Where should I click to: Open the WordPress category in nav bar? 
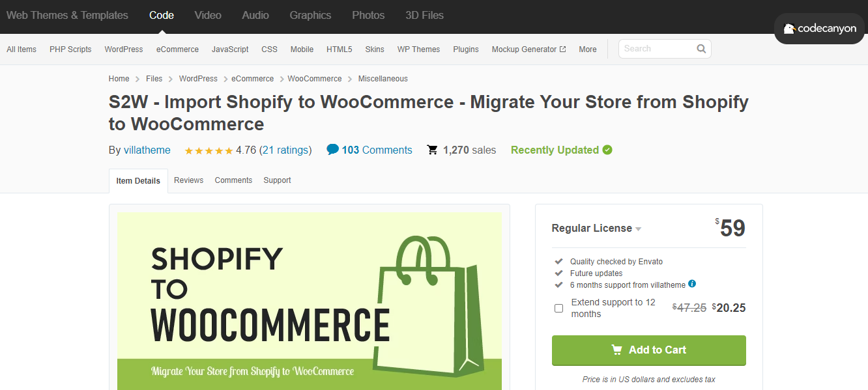pos(124,49)
